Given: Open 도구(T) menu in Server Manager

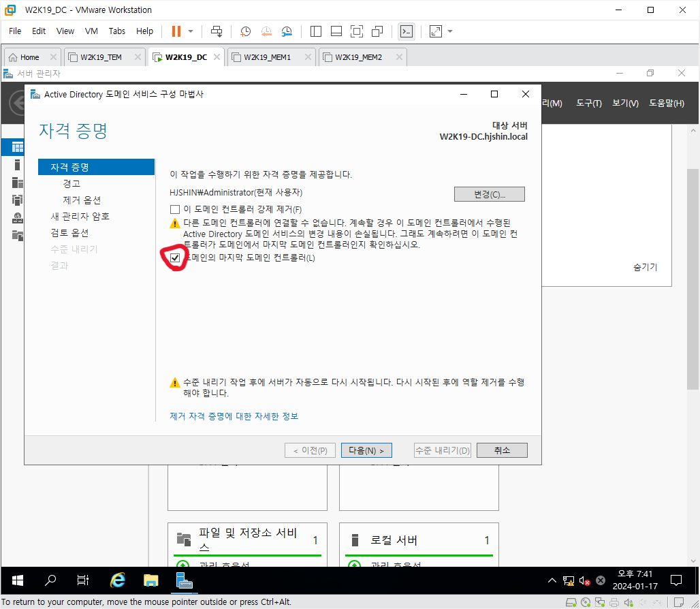Looking at the screenshot, I should click(x=589, y=103).
